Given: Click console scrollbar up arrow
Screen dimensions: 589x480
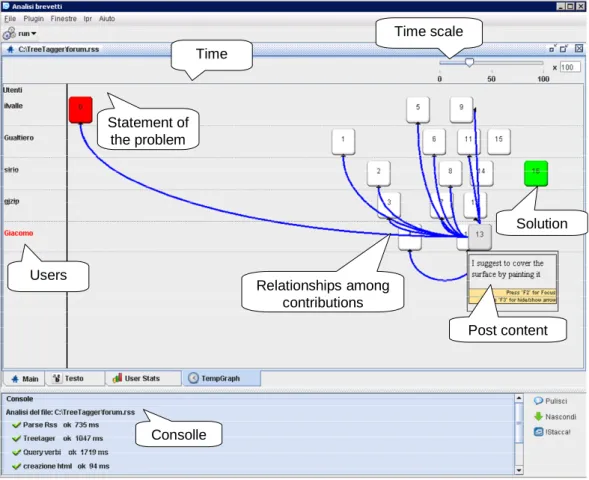Looking at the screenshot, I should [x=519, y=398].
